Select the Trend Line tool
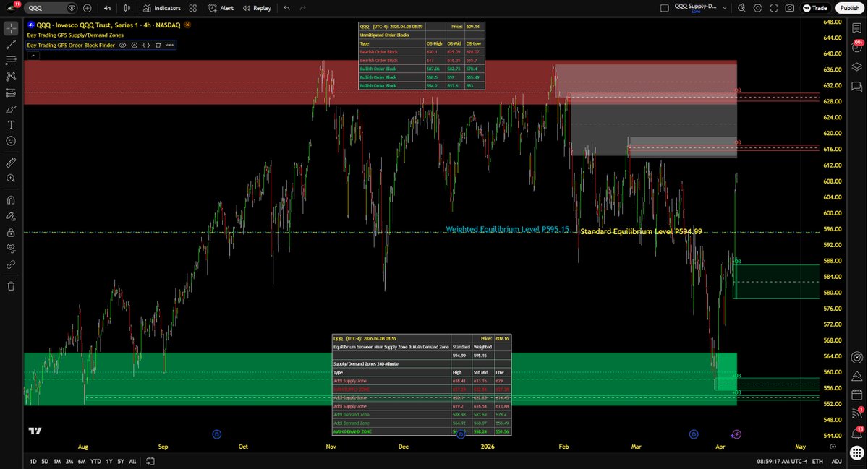This screenshot has height=469, width=868. coord(9,43)
